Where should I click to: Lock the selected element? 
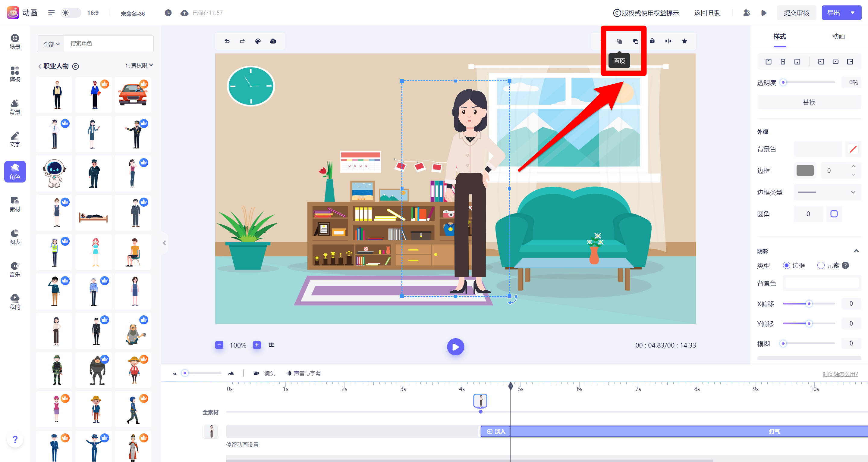(x=652, y=41)
